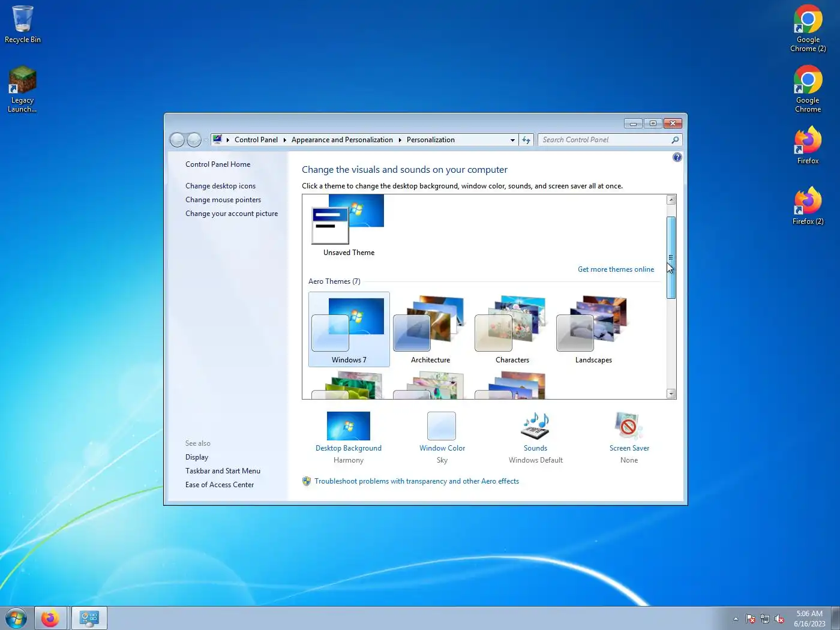Show hidden tray icons arrow
This screenshot has height=630, width=840.
[x=736, y=619]
